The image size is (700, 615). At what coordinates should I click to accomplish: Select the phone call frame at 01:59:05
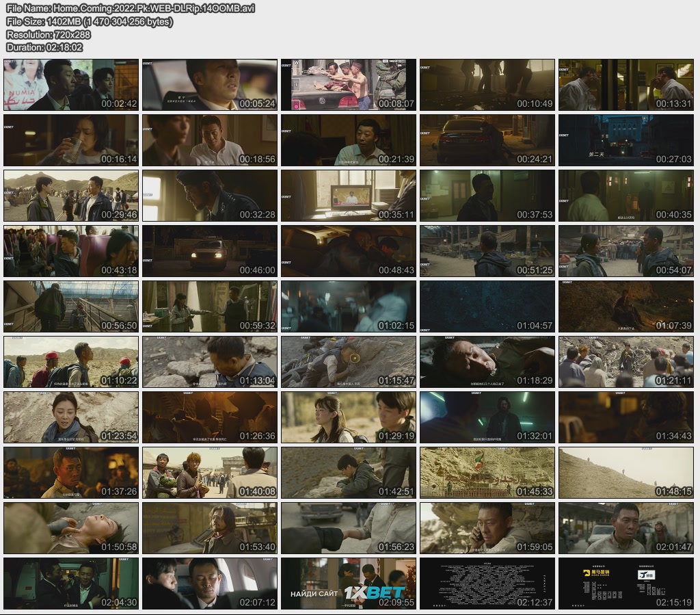click(x=487, y=528)
